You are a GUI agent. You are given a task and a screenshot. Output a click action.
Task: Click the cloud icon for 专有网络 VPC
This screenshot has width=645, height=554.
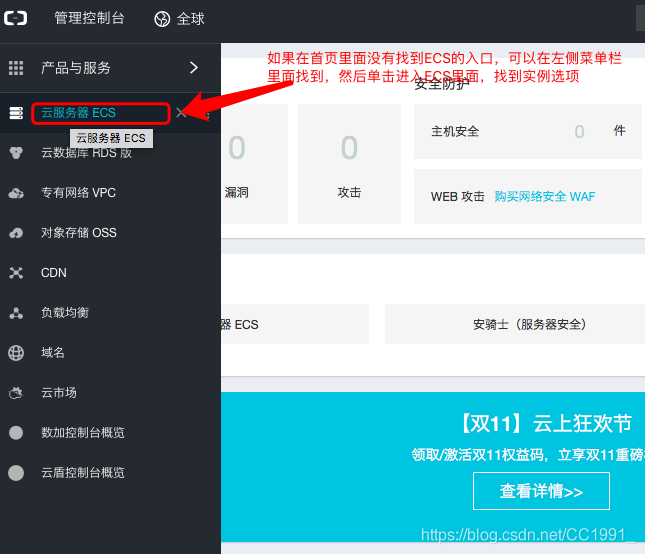coord(16,193)
